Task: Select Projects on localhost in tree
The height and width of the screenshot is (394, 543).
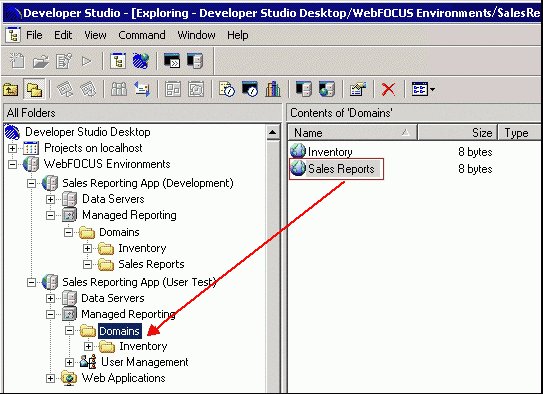Action: (93, 148)
